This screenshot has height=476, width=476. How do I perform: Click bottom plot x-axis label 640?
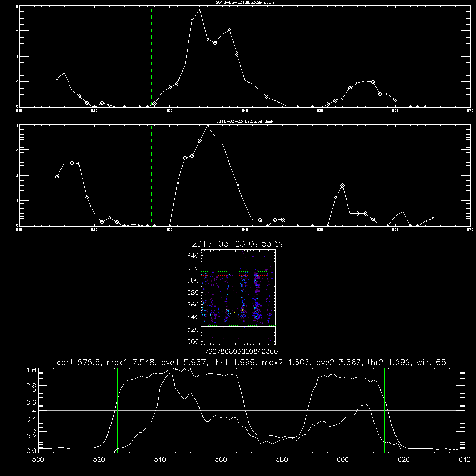465,460
